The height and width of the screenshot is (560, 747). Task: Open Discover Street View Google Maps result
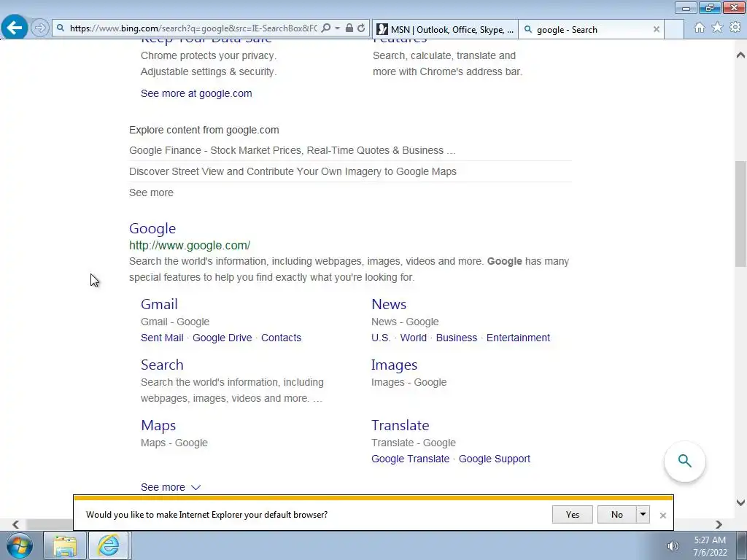point(293,171)
